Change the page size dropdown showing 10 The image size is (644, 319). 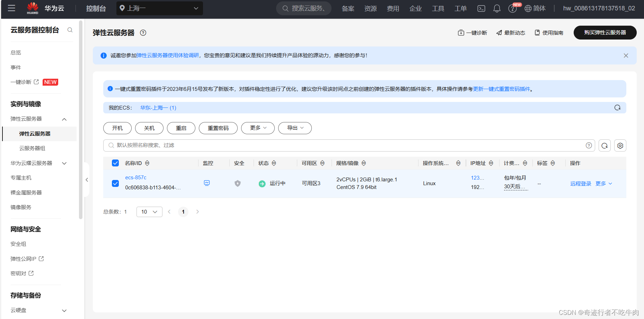tap(149, 212)
